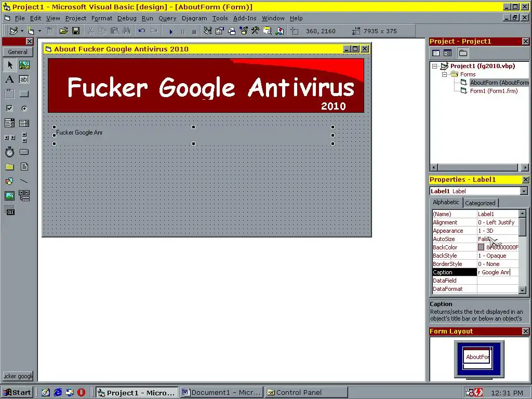
Task: Open the Object Browser toolbar icon
Action: pos(244,31)
